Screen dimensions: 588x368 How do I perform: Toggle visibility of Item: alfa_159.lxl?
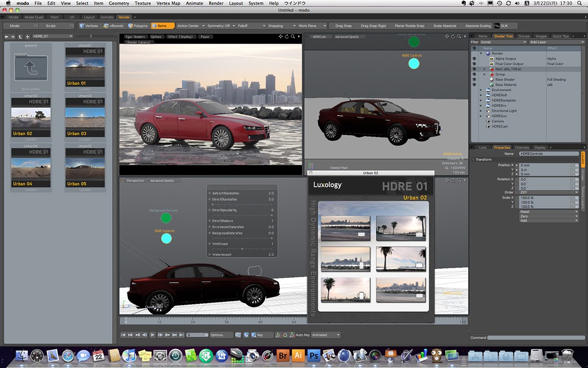[474, 69]
